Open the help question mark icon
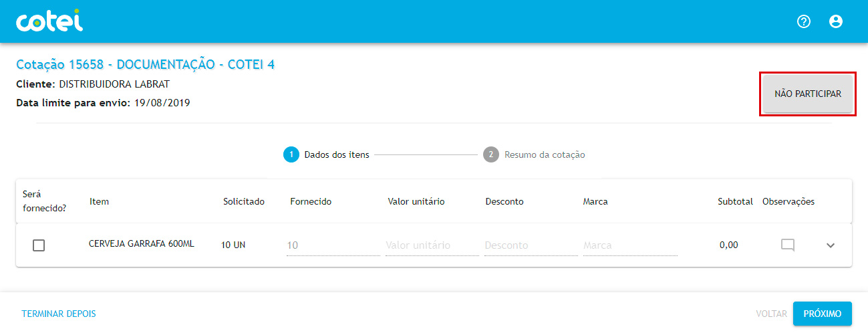The image size is (868, 335). (804, 21)
